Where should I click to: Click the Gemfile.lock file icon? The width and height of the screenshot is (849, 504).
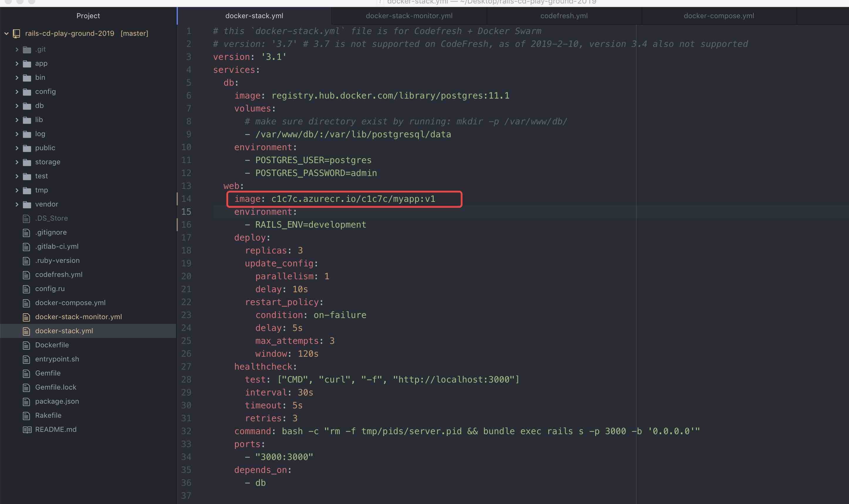click(x=26, y=387)
